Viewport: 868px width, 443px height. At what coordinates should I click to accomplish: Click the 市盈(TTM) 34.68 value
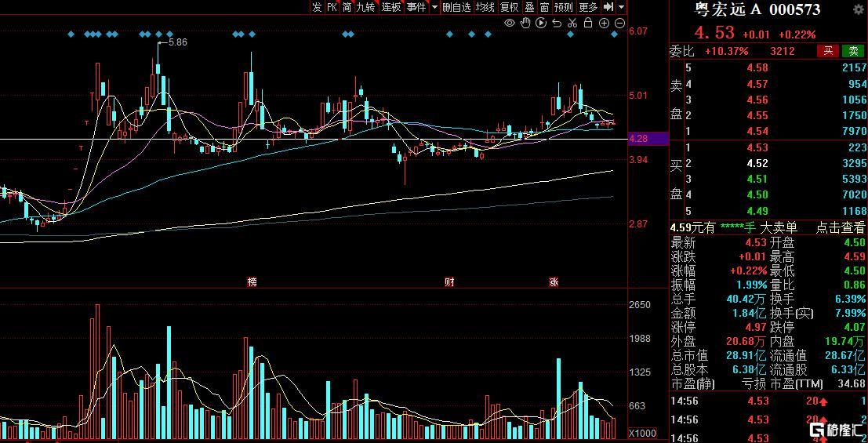pyautogui.click(x=852, y=383)
